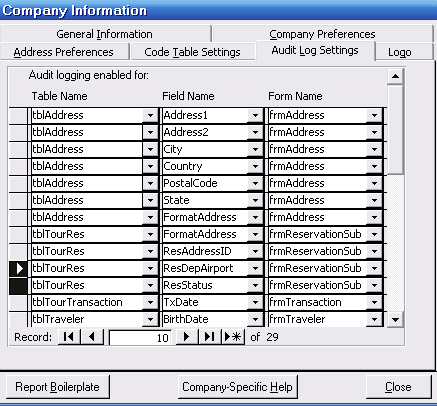This screenshot has height=406, width=437.
Task: Click scrollbar down arrow in audit list
Action: tap(395, 320)
